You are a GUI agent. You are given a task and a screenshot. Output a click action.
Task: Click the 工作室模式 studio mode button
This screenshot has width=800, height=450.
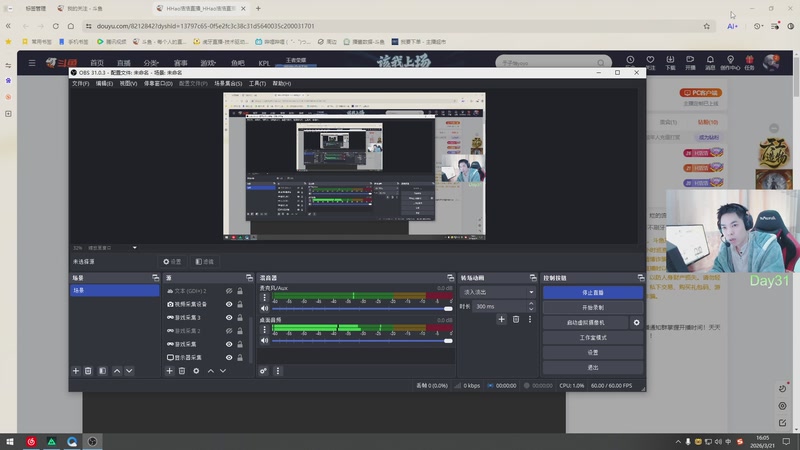593,337
